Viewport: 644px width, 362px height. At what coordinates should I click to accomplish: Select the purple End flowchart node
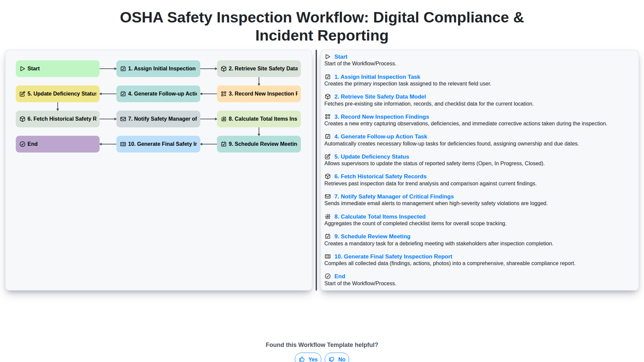click(58, 144)
